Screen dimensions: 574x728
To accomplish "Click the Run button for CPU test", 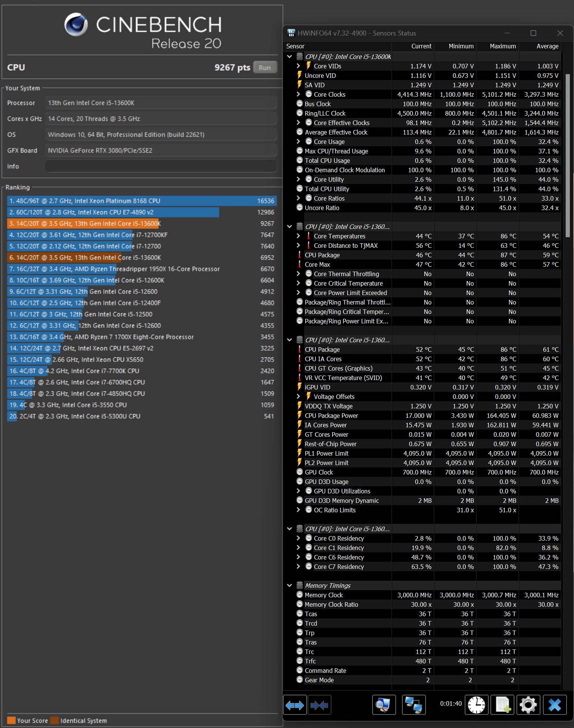I will pos(265,67).
